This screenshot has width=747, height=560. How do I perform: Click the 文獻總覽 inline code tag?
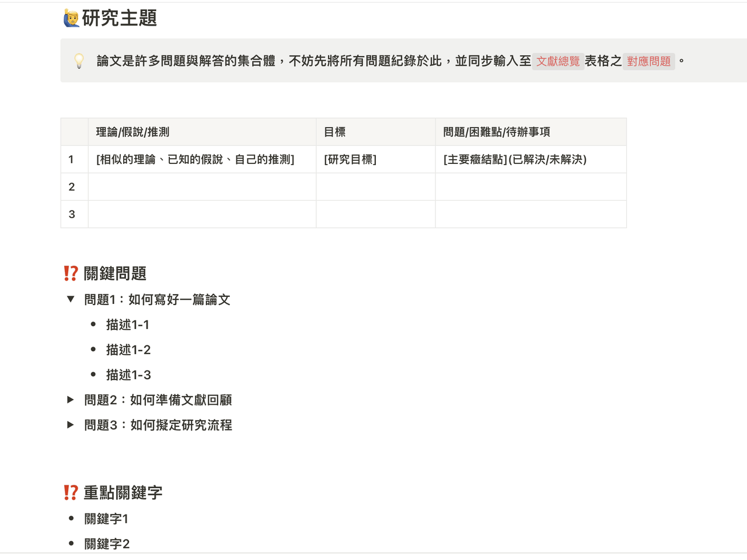click(558, 61)
